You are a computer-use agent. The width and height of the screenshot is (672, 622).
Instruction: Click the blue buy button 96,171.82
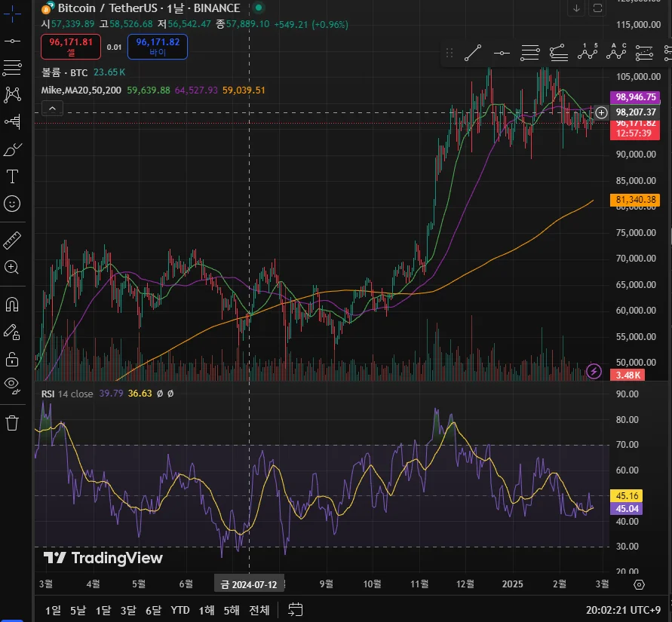pyautogui.click(x=158, y=47)
